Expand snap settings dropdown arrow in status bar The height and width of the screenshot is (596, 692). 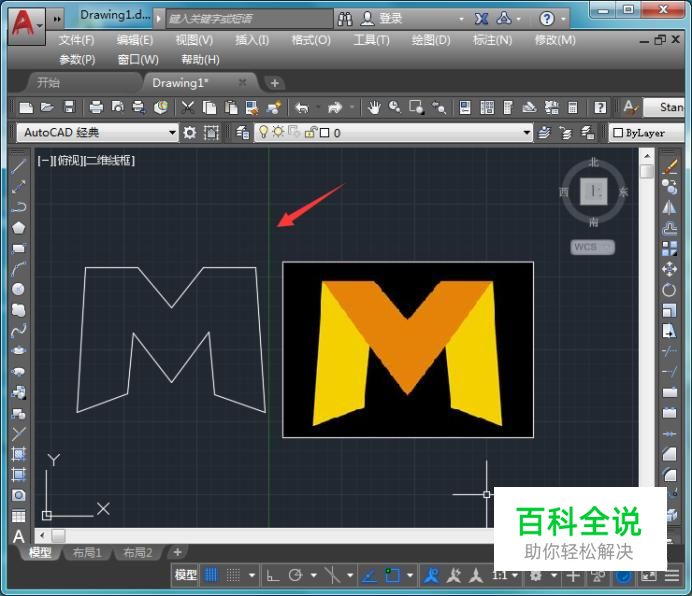[252, 575]
